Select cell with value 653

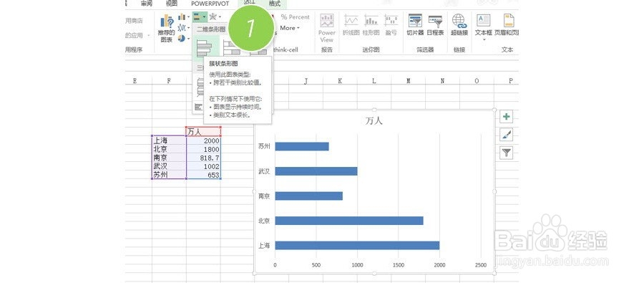coord(204,175)
